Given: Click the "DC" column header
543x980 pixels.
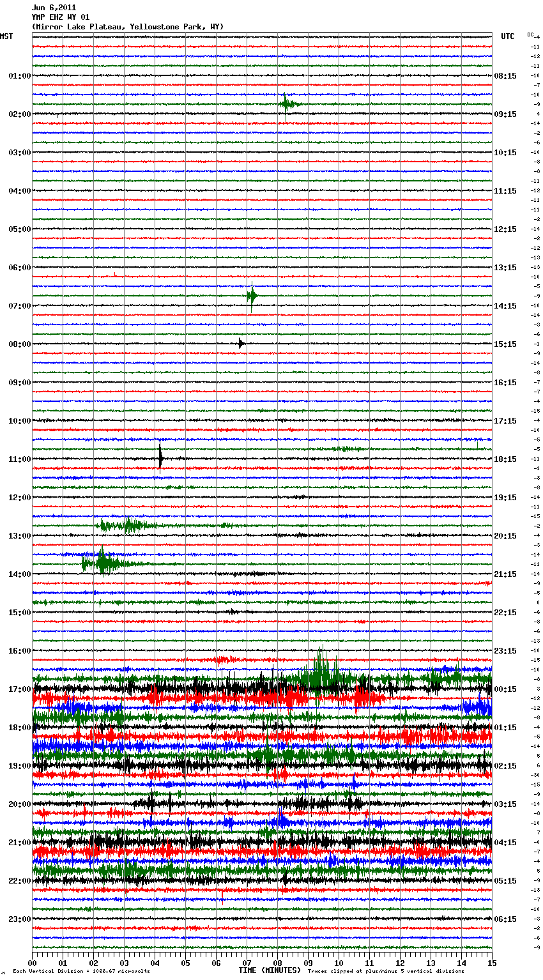Looking at the screenshot, I should point(530,34).
